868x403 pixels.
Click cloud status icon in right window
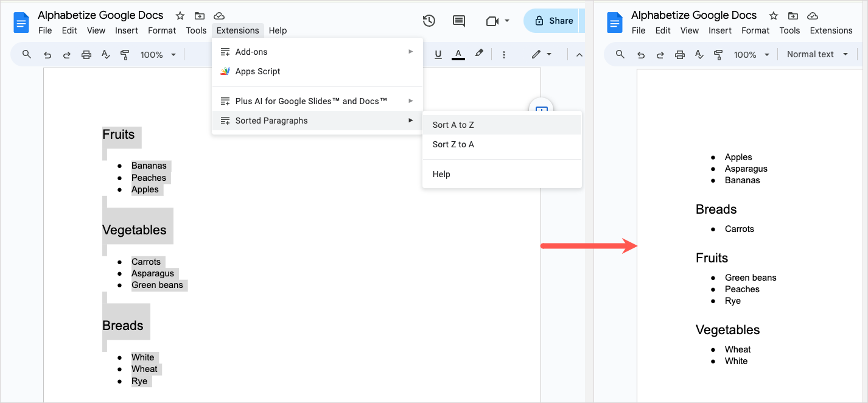tap(812, 16)
